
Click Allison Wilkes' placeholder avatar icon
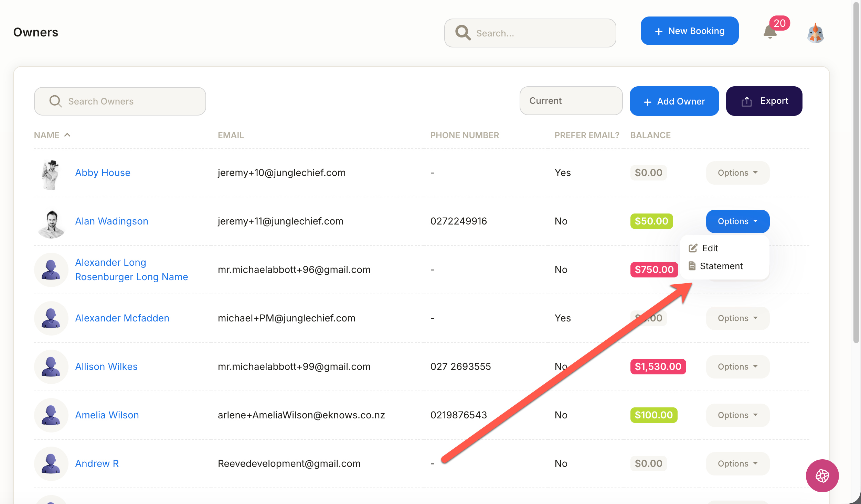tap(51, 366)
